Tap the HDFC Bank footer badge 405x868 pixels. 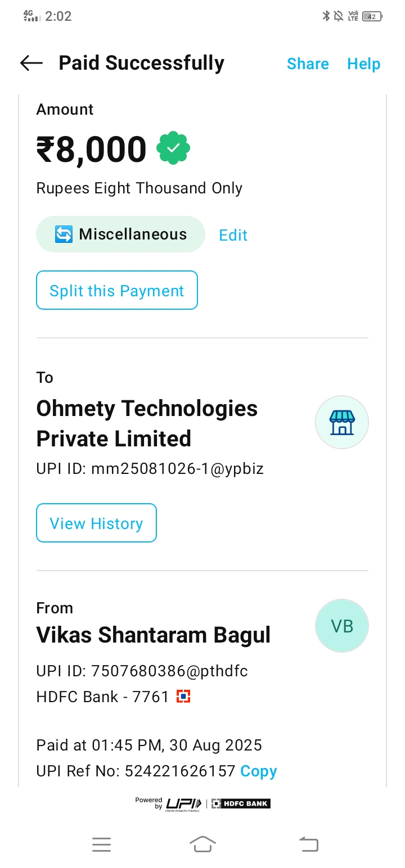241,804
